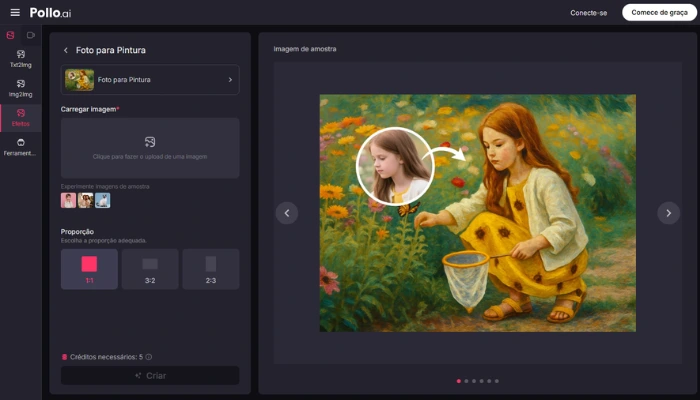Click the Foto para Pintura effect thumbnail
The height and width of the screenshot is (400, 700).
tap(79, 79)
